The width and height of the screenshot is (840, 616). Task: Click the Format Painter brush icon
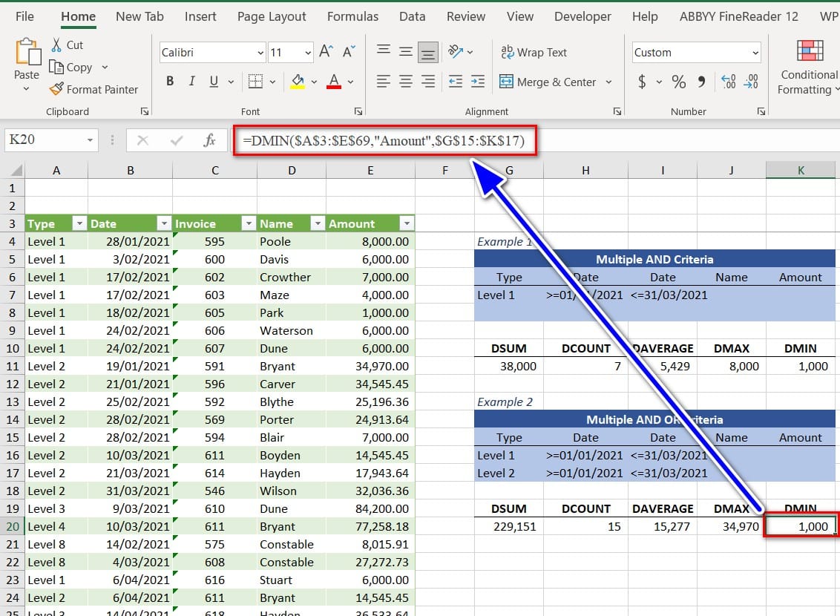point(56,89)
